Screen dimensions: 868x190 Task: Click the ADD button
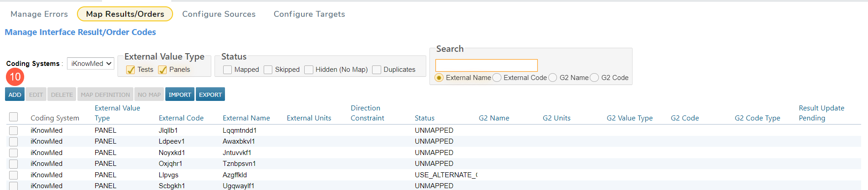[15, 95]
